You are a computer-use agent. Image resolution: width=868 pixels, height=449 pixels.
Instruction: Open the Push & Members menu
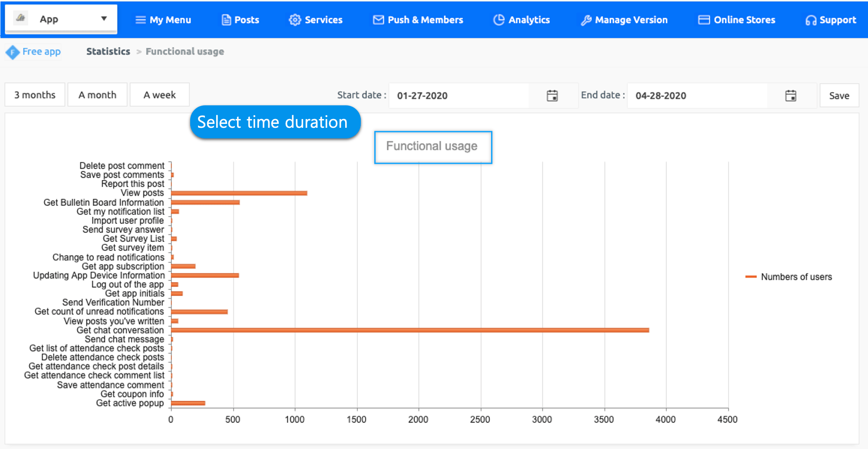418,20
